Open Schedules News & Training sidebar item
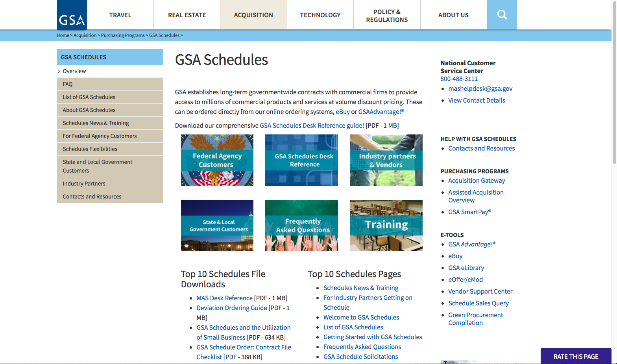Screen dimensions: 617x364 110,123
